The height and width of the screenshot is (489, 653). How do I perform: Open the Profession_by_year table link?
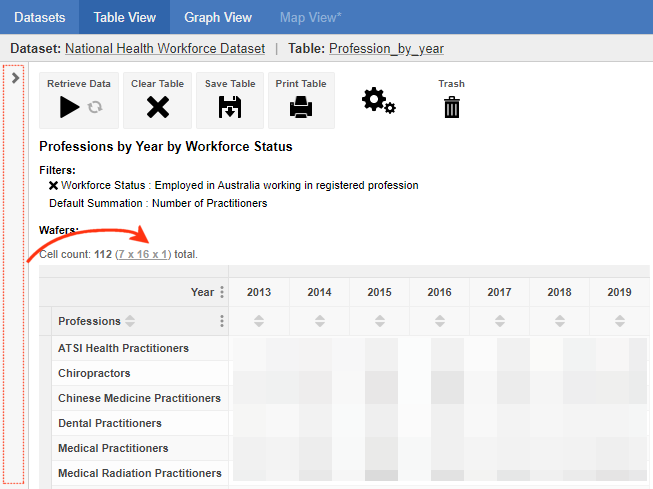386,48
